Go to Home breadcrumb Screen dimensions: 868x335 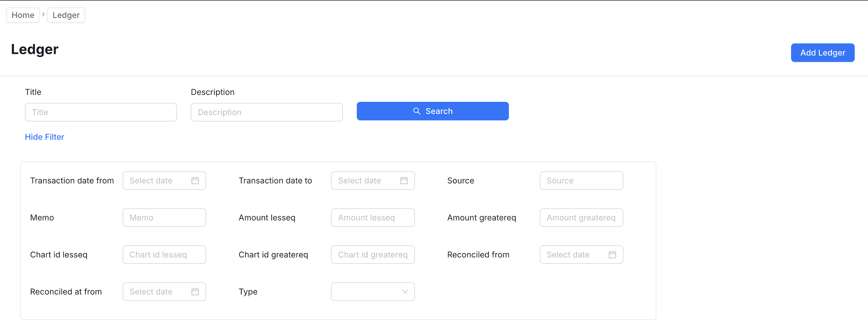click(x=23, y=15)
